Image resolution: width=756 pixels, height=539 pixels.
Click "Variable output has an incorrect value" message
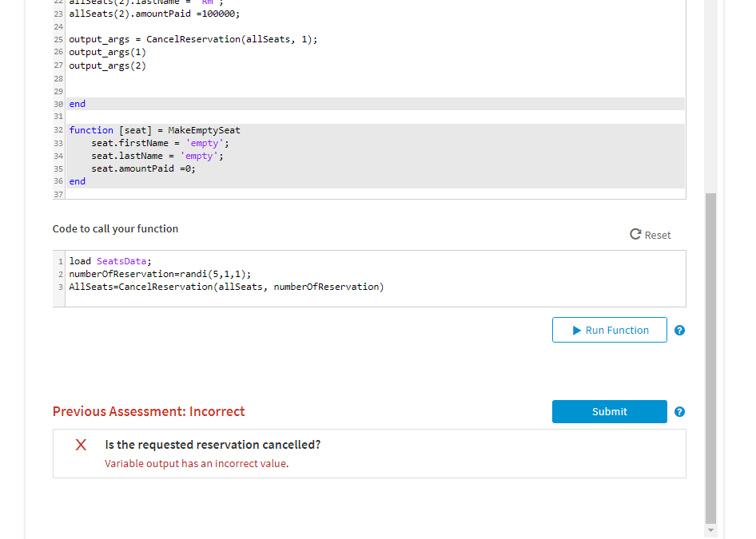coord(196,463)
